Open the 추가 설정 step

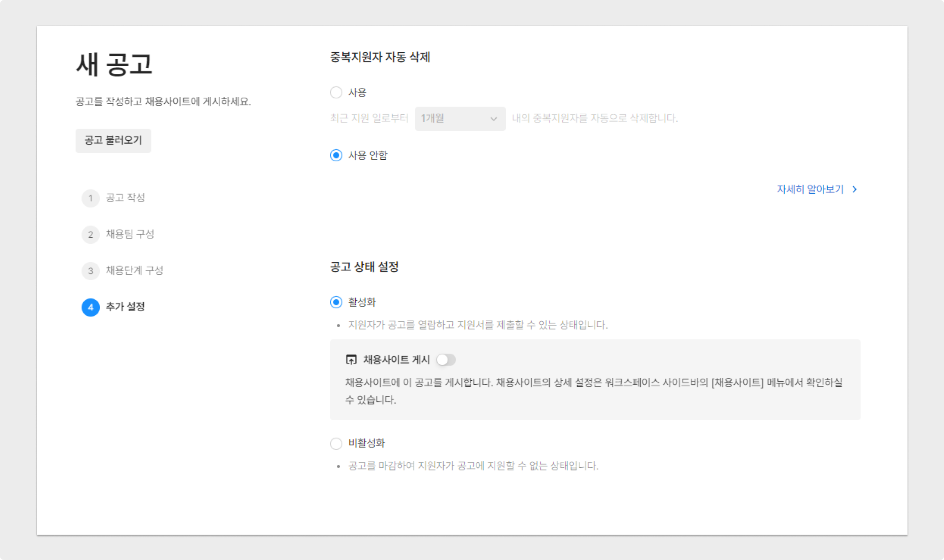point(125,307)
